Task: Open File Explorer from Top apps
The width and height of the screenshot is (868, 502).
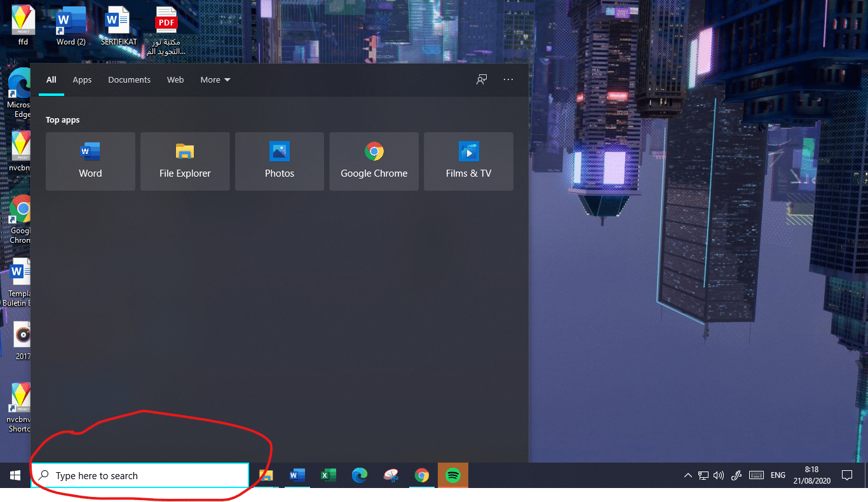Action: coord(185,161)
